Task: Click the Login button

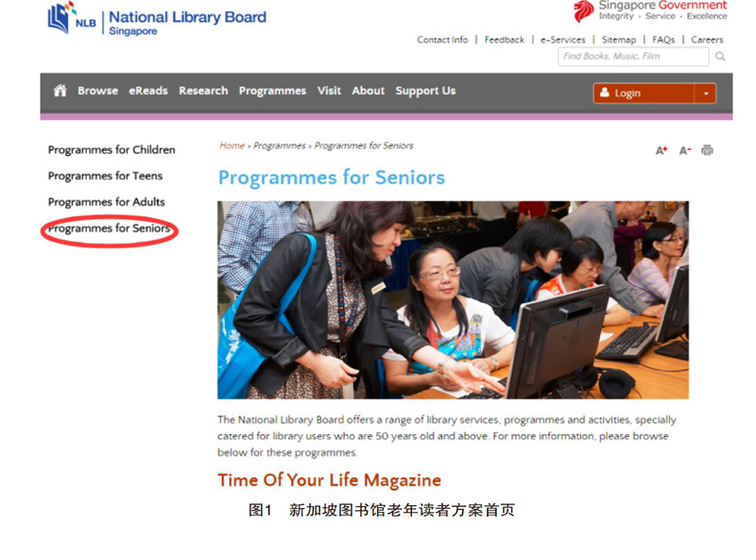Action: 644,93
